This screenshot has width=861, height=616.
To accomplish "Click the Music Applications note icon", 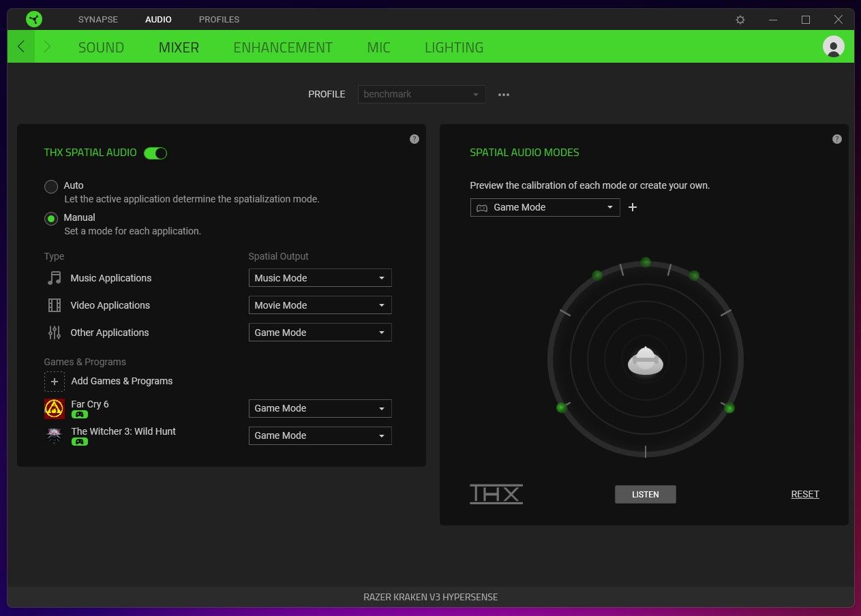I will [55, 278].
